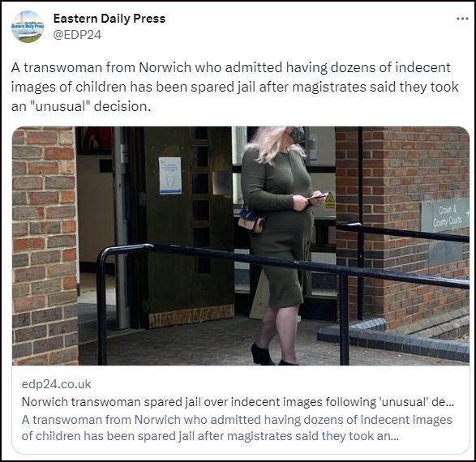Click the edp24.co.uk domain label

[57, 384]
